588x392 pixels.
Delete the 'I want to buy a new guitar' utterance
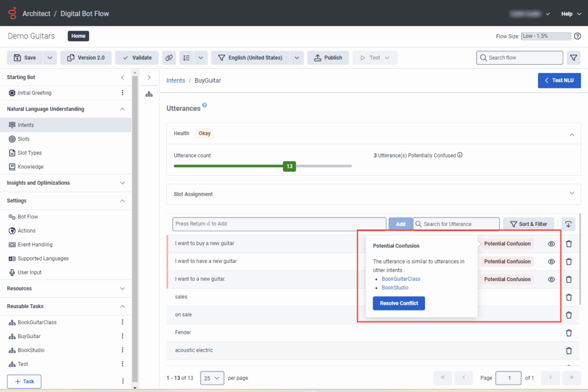tap(568, 244)
